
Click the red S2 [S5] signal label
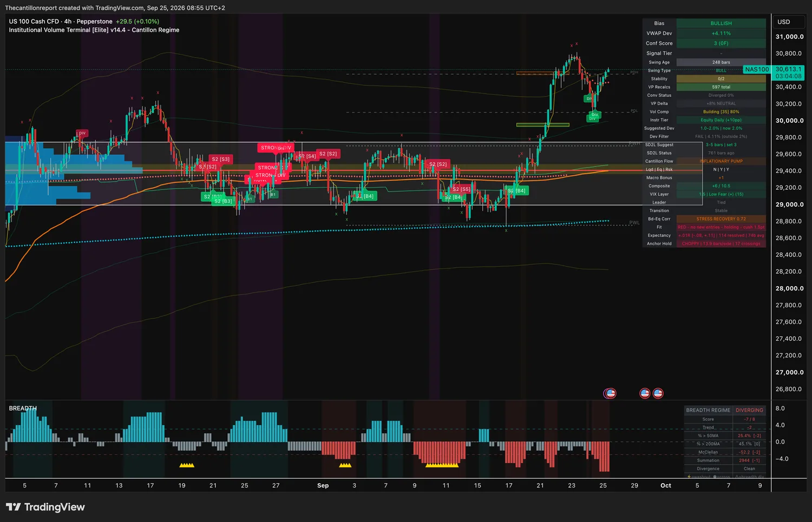[461, 189]
